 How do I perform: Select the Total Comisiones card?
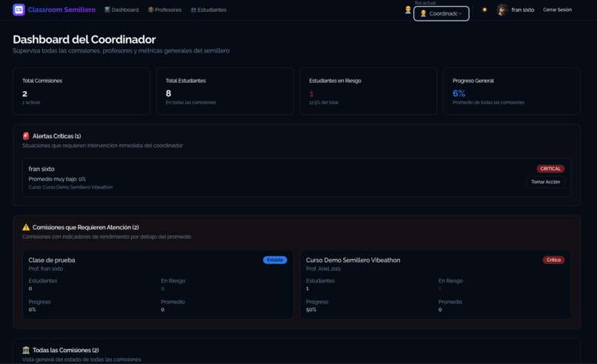81,91
